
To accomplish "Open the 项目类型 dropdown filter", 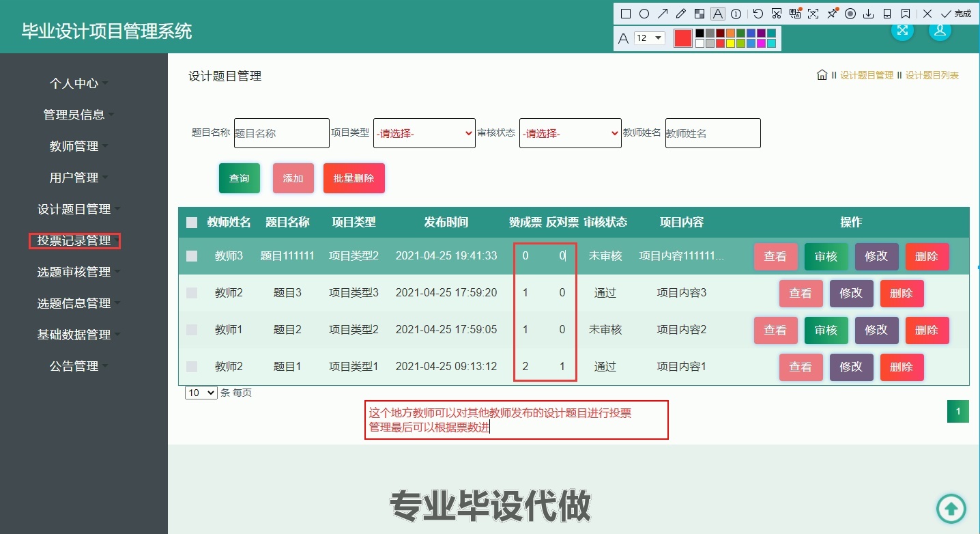I will pyautogui.click(x=424, y=133).
